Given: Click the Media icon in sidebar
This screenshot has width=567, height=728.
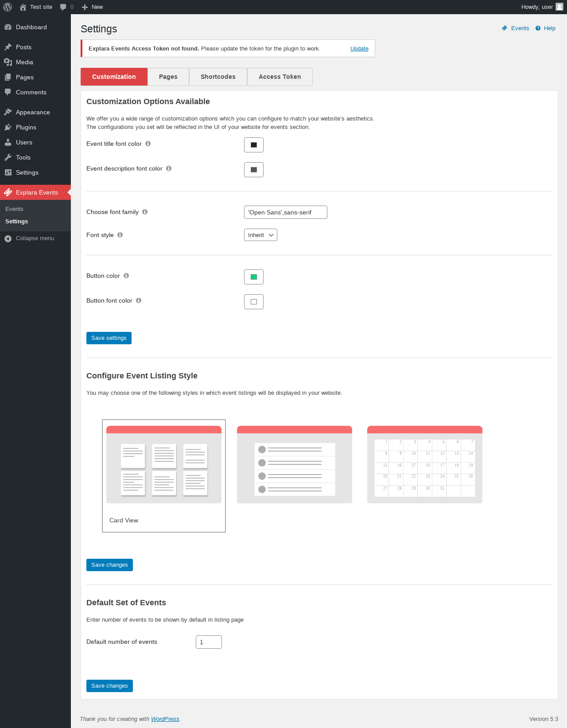Looking at the screenshot, I should [x=8, y=62].
